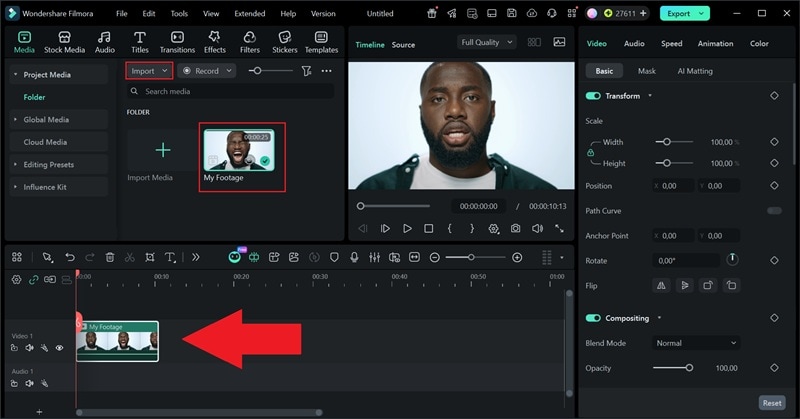Switch preview to Source
Screen dimensions: 800x419
tap(403, 45)
